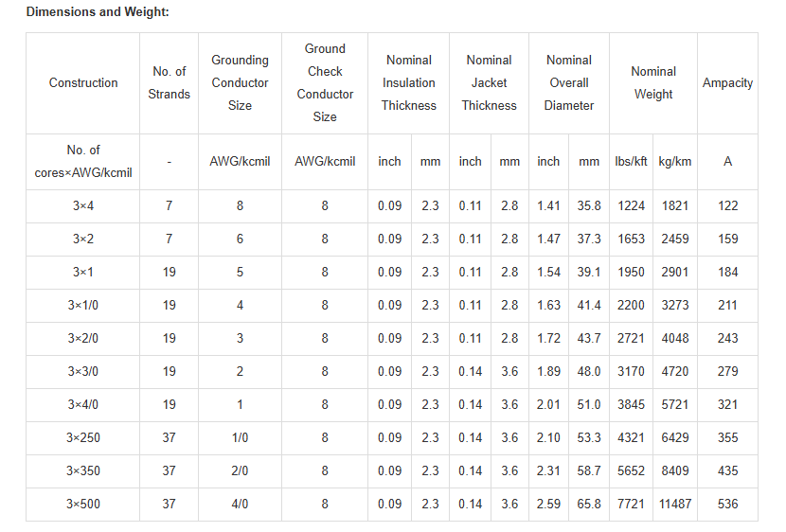Click the Dimensions and Weight heading
Image resolution: width=786 pixels, height=532 pixels.
tap(98, 12)
